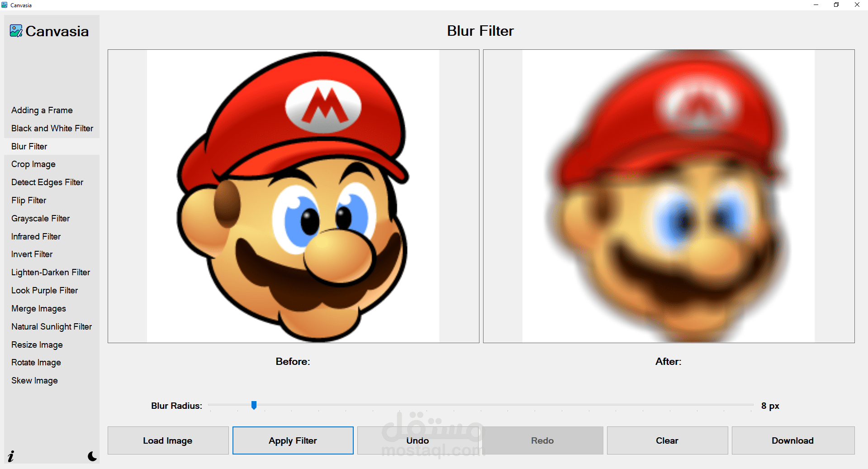868x469 pixels.
Task: Click the Canvasia title bar app icon
Action: [x=5, y=5]
